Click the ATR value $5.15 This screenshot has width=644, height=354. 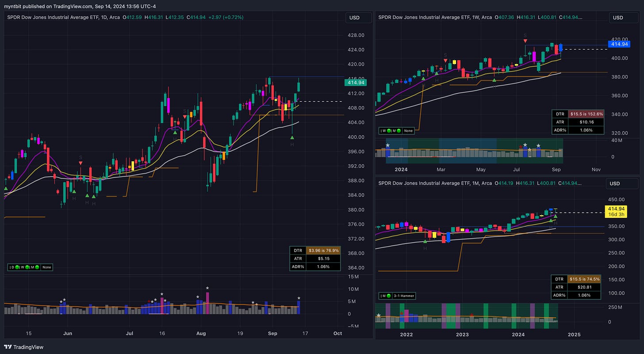[x=323, y=259]
